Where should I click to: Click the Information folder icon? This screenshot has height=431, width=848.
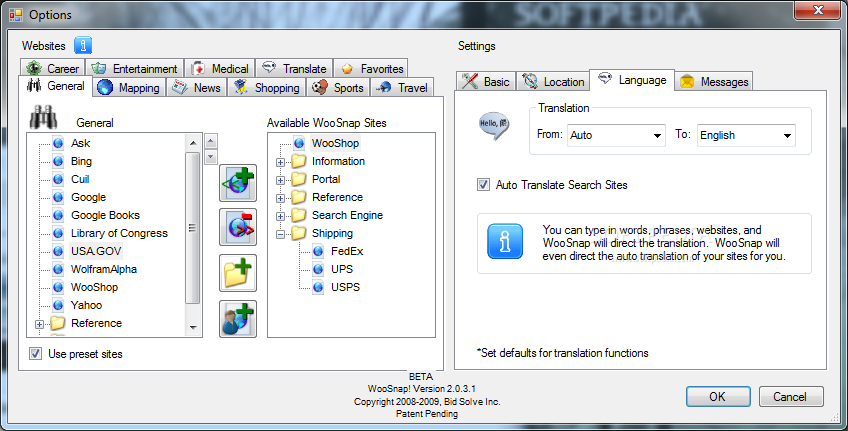click(x=299, y=161)
